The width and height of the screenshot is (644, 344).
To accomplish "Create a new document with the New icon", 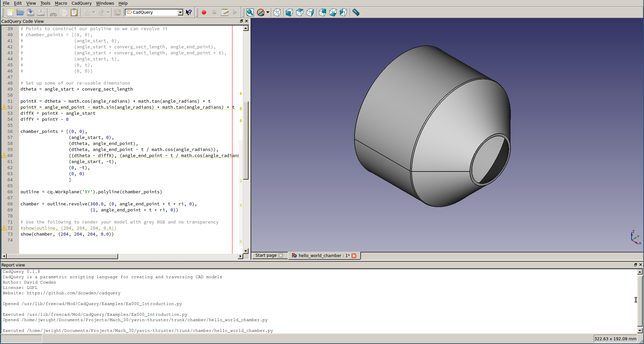I will point(10,12).
